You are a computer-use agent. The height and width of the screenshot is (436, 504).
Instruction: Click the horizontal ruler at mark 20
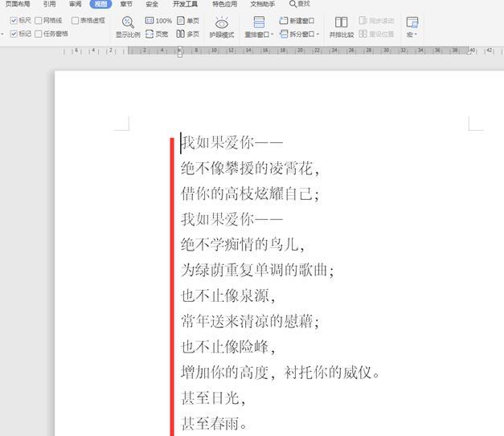click(x=300, y=51)
